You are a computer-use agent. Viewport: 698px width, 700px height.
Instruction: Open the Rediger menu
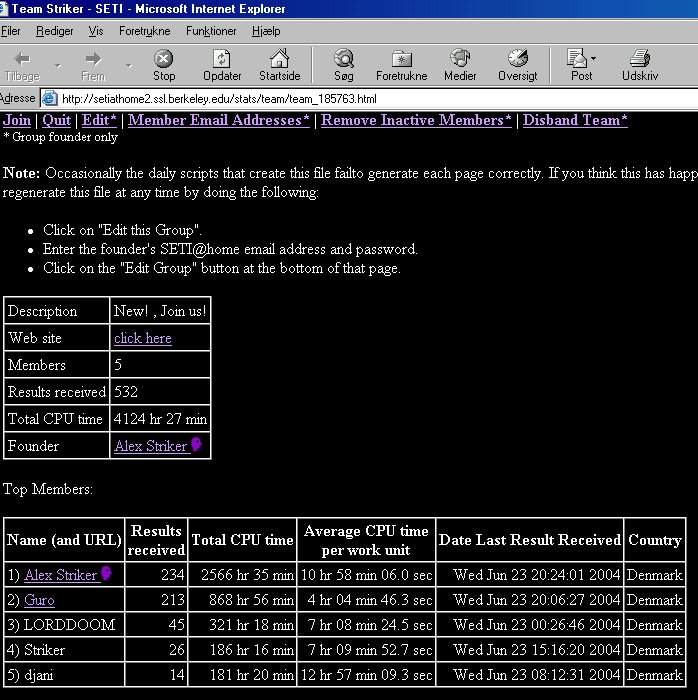(x=54, y=31)
